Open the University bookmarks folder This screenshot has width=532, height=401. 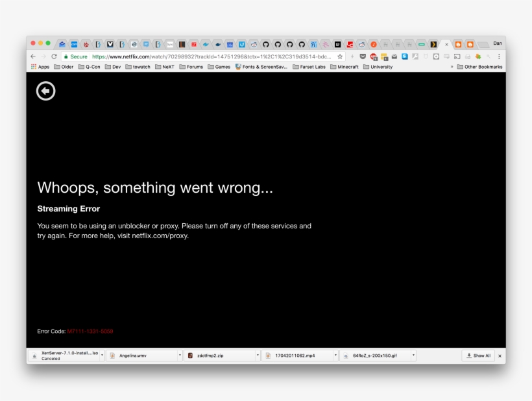click(x=378, y=67)
